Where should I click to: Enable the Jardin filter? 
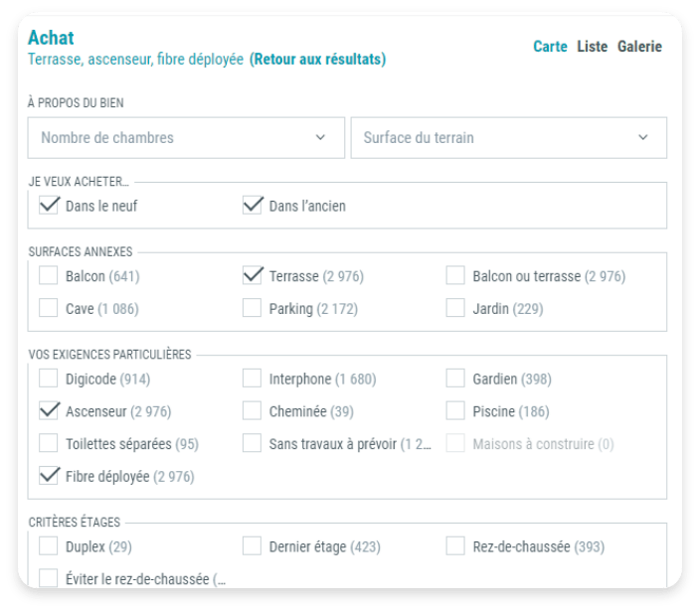455,309
